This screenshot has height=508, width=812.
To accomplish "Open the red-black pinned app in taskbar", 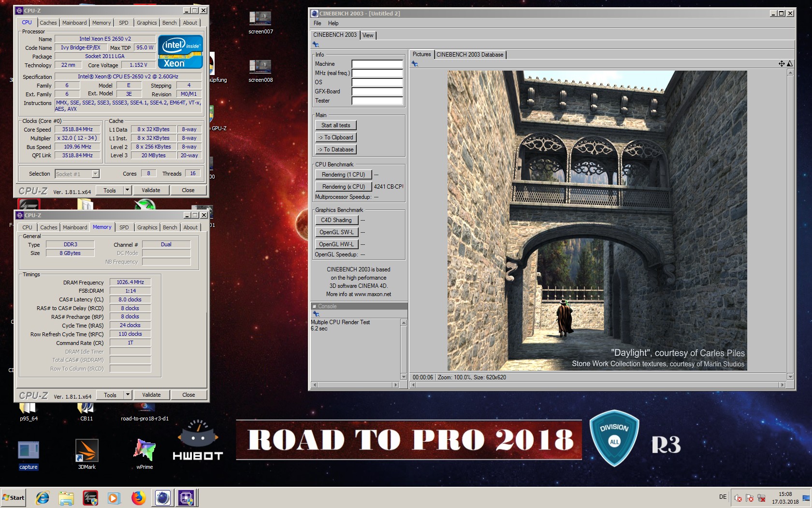I will (x=90, y=497).
